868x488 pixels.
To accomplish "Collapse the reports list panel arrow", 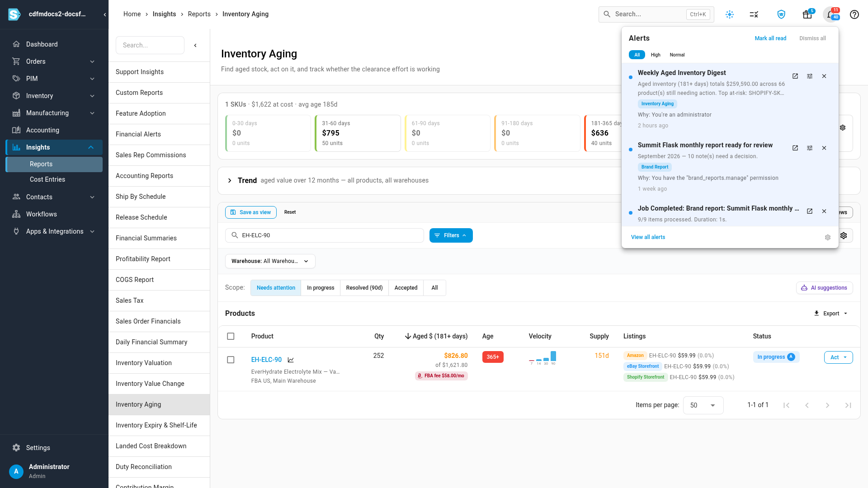I will pyautogui.click(x=195, y=45).
